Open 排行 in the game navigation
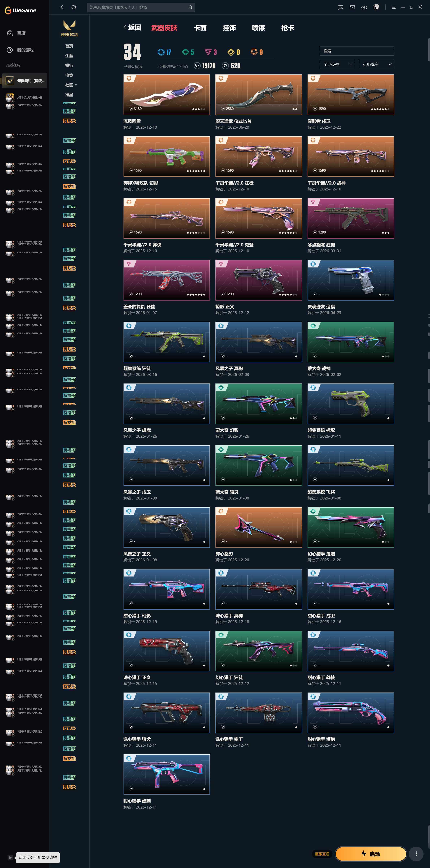The width and height of the screenshot is (430, 868). 69,65
